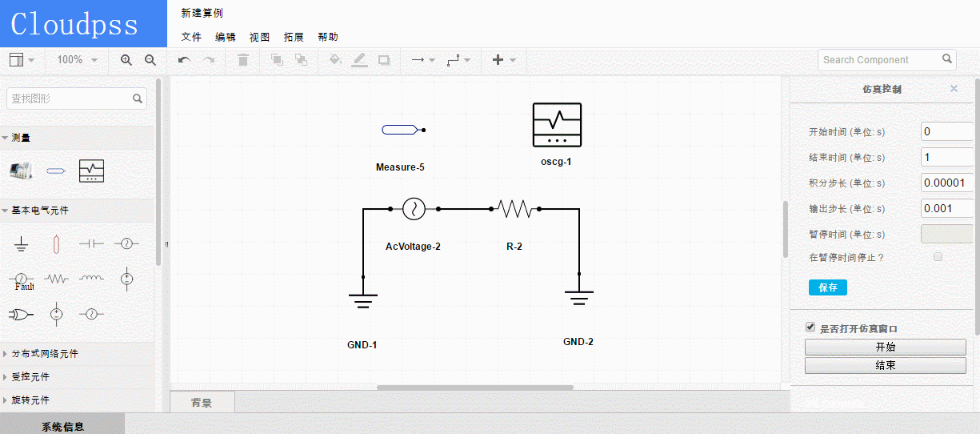Open the 视图 menu
Viewport: 980px width, 434px height.
[x=260, y=37]
